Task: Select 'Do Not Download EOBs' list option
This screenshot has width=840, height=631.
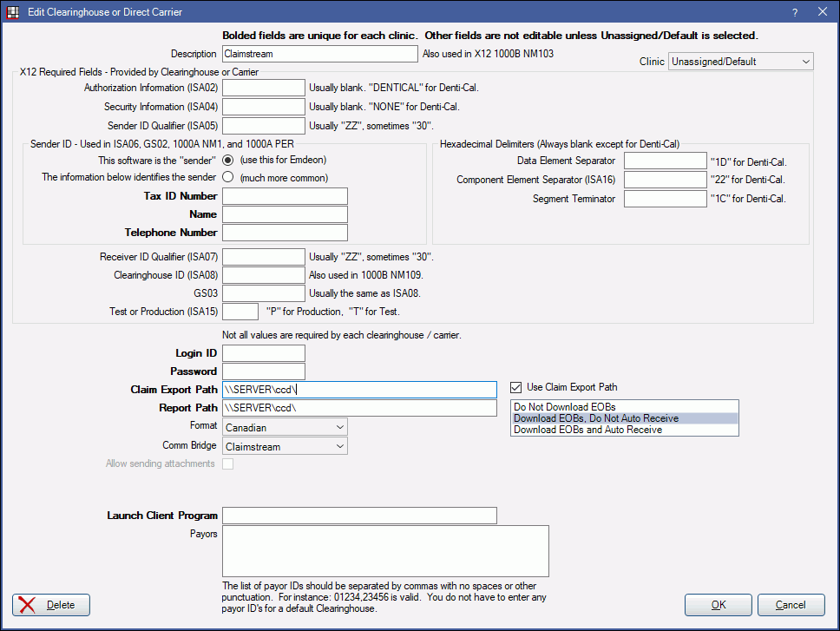Action: (625, 407)
